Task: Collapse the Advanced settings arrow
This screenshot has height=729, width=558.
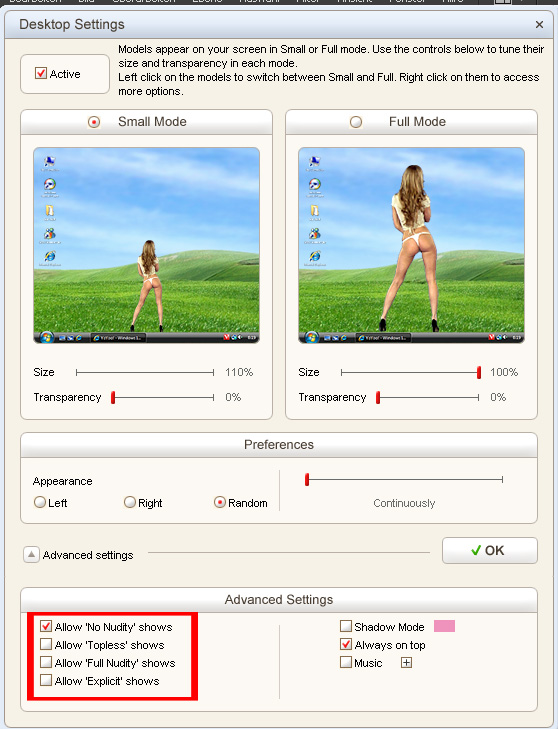Action: pos(31,555)
